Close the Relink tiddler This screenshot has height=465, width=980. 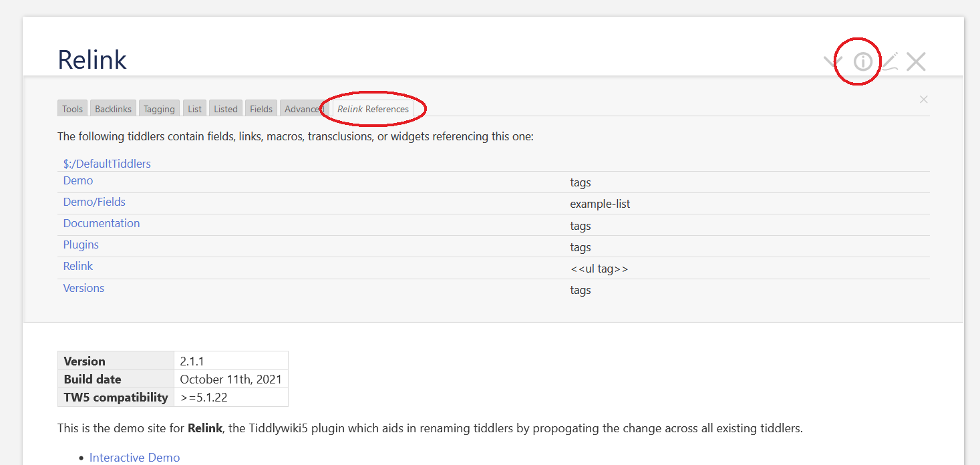tap(916, 62)
